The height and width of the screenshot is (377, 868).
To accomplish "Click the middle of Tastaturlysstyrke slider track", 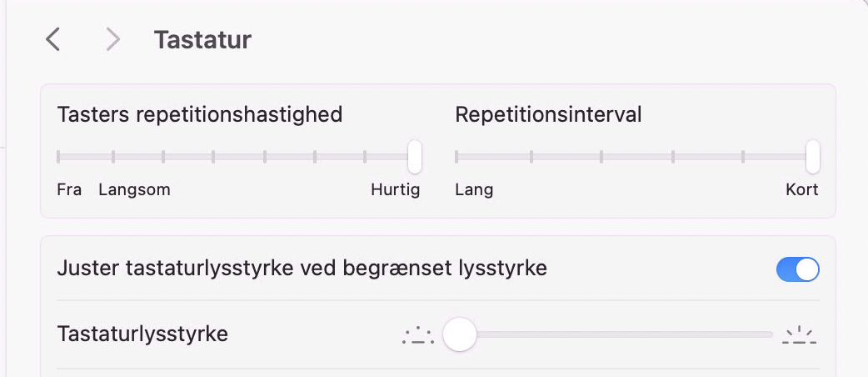I will point(615,334).
